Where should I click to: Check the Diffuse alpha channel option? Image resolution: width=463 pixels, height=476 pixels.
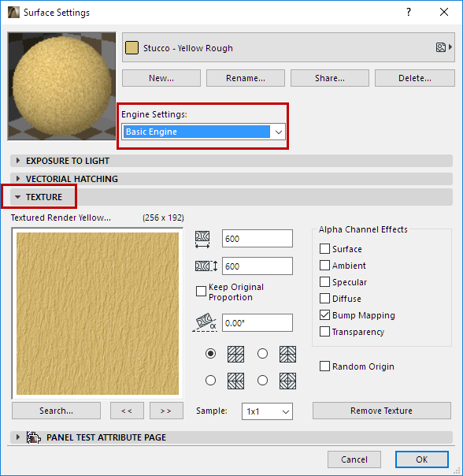tap(324, 299)
